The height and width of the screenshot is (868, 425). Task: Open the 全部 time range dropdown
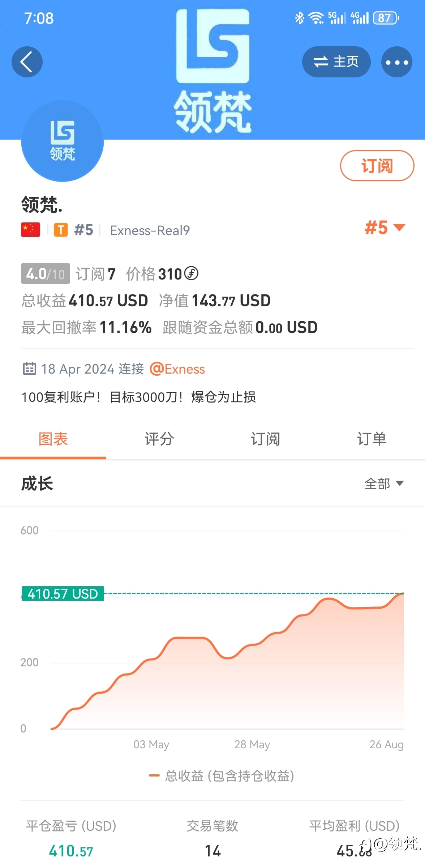(x=384, y=484)
